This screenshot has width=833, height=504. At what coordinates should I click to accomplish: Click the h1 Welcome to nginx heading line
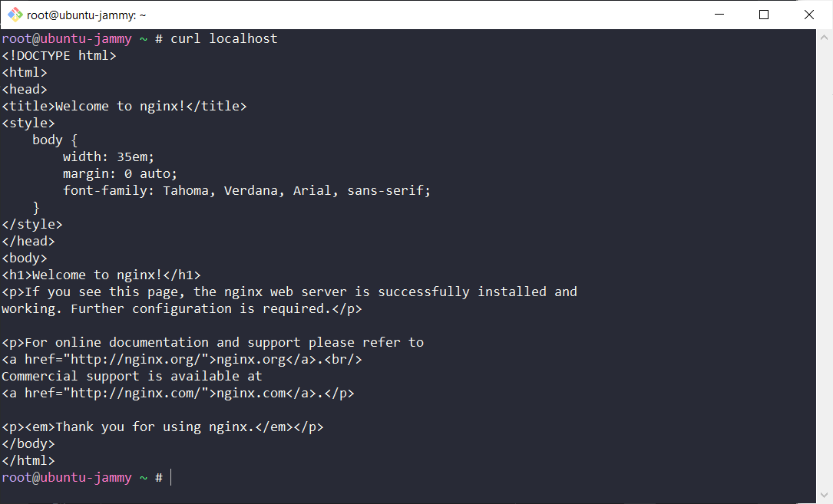pos(100,274)
